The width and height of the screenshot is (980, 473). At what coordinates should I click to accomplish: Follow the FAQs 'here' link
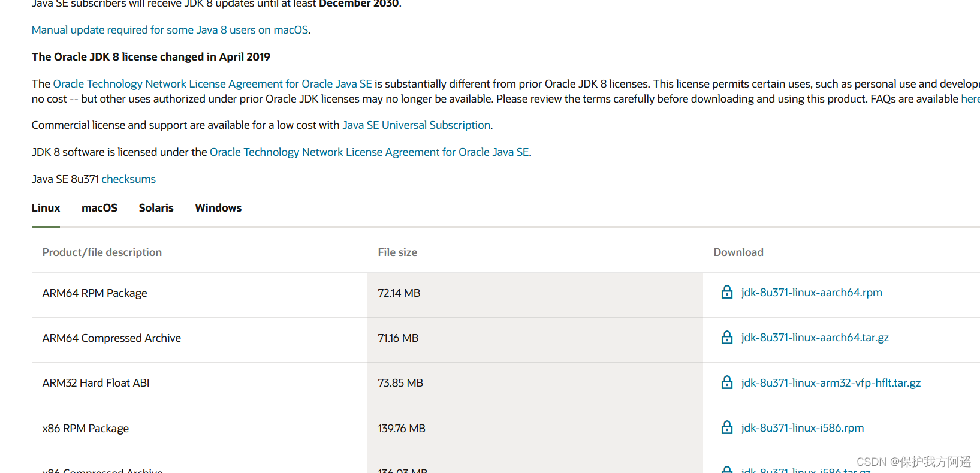tap(970, 99)
